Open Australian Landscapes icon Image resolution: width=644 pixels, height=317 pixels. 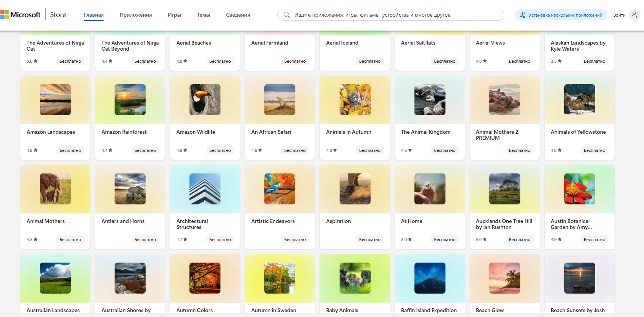(x=55, y=278)
